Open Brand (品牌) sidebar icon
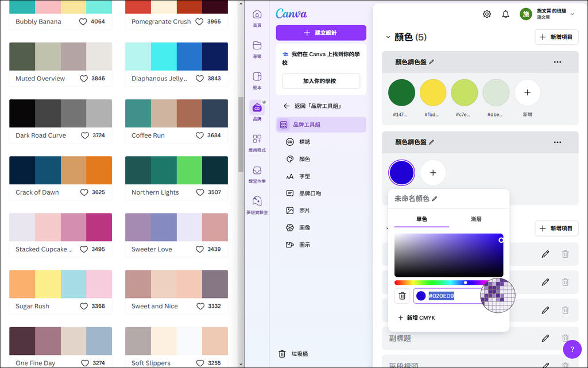 point(257,112)
